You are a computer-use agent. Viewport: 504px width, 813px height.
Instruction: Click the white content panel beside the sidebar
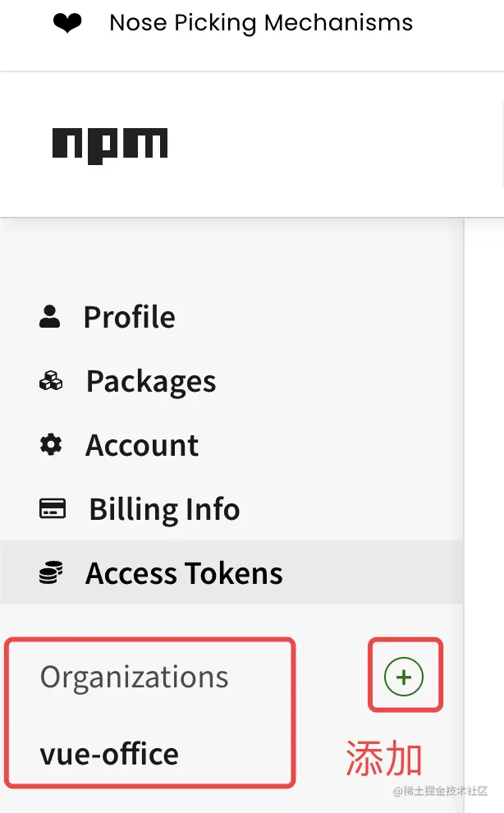(x=484, y=493)
